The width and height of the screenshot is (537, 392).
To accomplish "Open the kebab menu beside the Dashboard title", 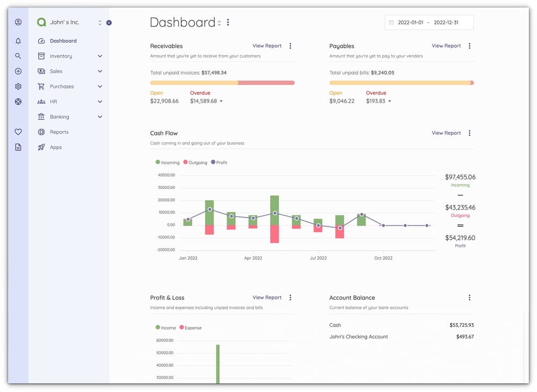I will (228, 22).
